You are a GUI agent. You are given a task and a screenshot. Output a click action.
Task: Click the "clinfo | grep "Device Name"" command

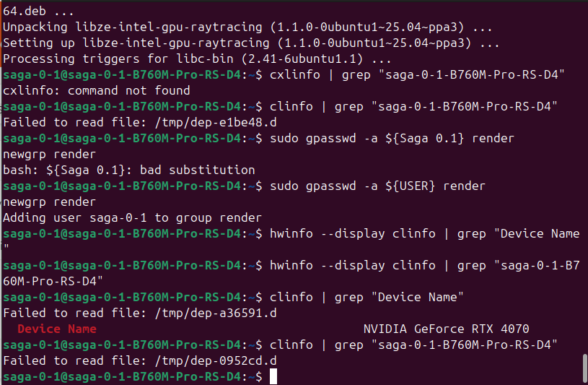coord(367,297)
